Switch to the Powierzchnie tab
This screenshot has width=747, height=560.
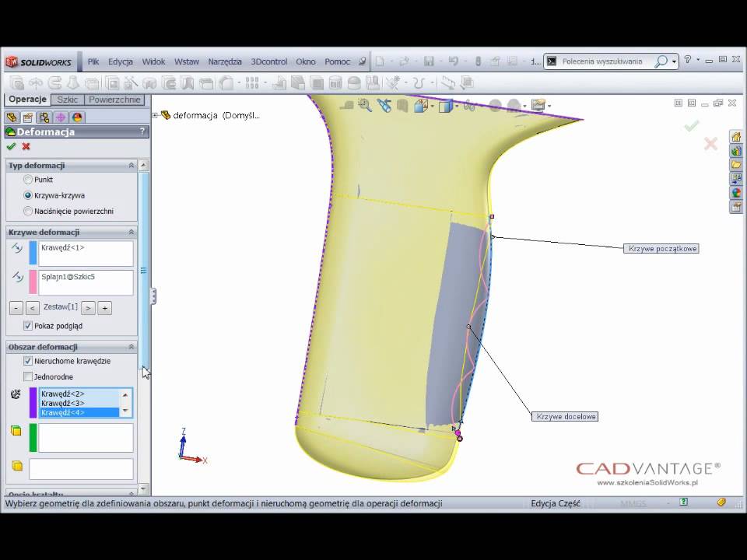114,100
